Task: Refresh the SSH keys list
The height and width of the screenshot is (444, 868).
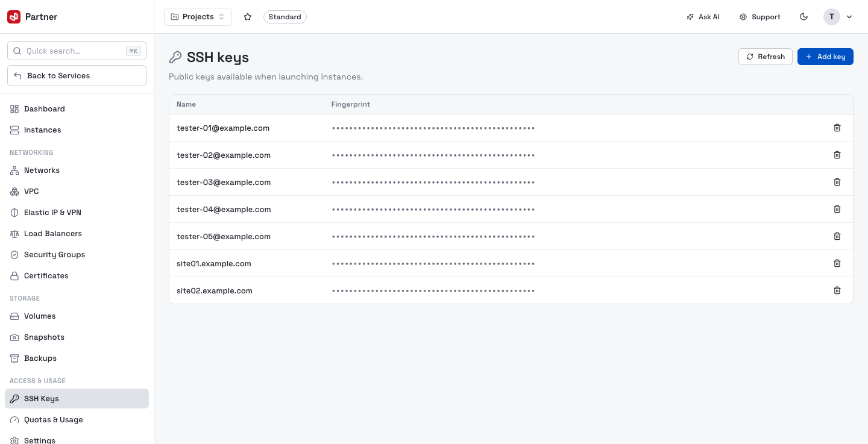Action: [x=765, y=57]
